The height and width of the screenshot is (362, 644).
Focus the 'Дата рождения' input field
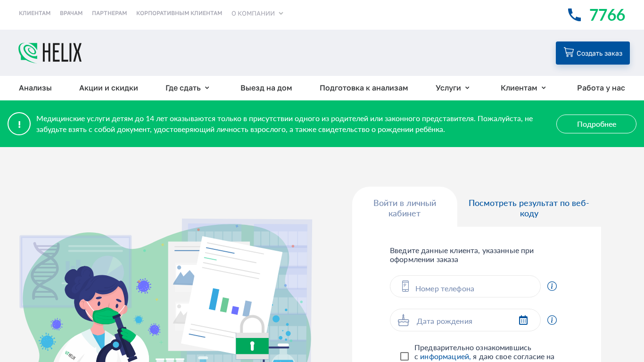coord(465,320)
